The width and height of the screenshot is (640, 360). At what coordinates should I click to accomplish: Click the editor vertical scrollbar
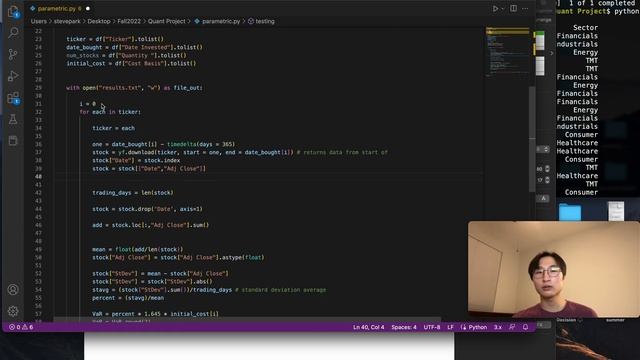[x=532, y=139]
